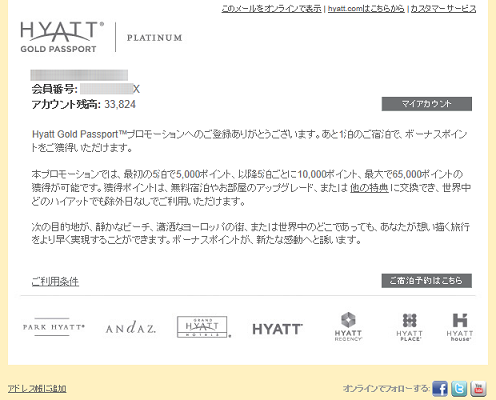
Task: Click the Hyatt Place brand logo
Action: click(x=409, y=327)
